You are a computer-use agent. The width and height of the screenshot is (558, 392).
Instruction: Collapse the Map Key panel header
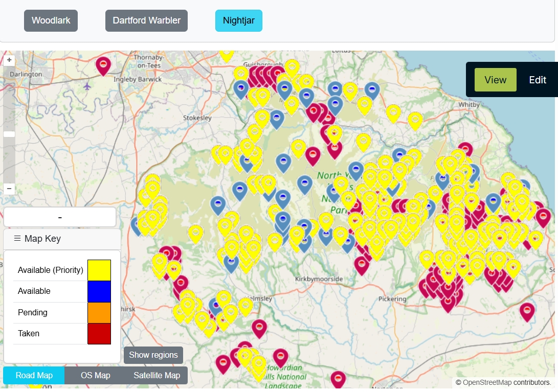[x=62, y=239]
